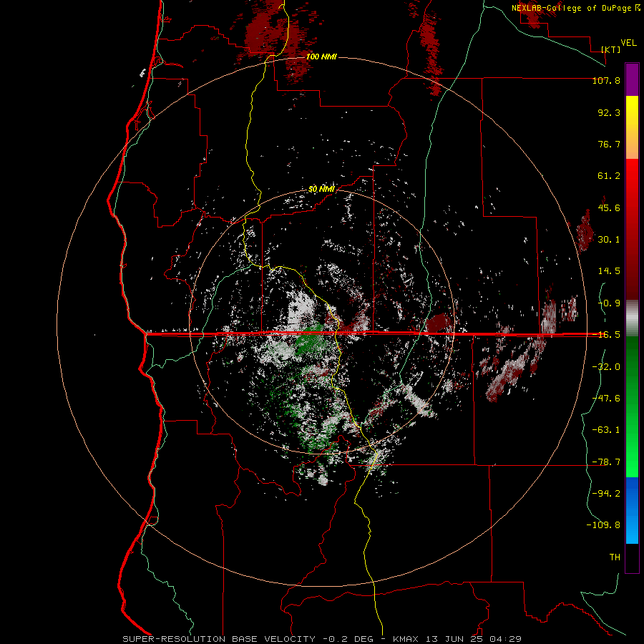Click the [KT] units label
The width and height of the screenshot is (644, 644).
tap(611, 49)
